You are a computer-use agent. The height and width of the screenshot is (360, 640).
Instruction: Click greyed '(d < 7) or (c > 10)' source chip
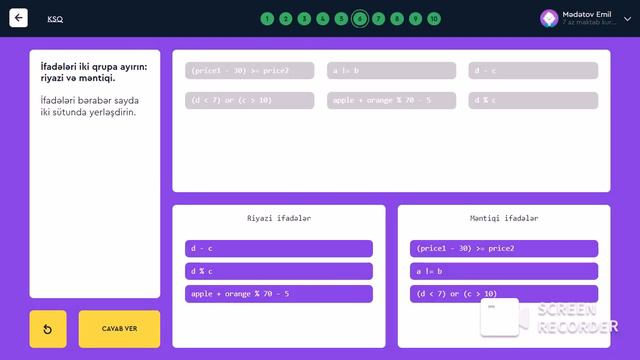249,100
